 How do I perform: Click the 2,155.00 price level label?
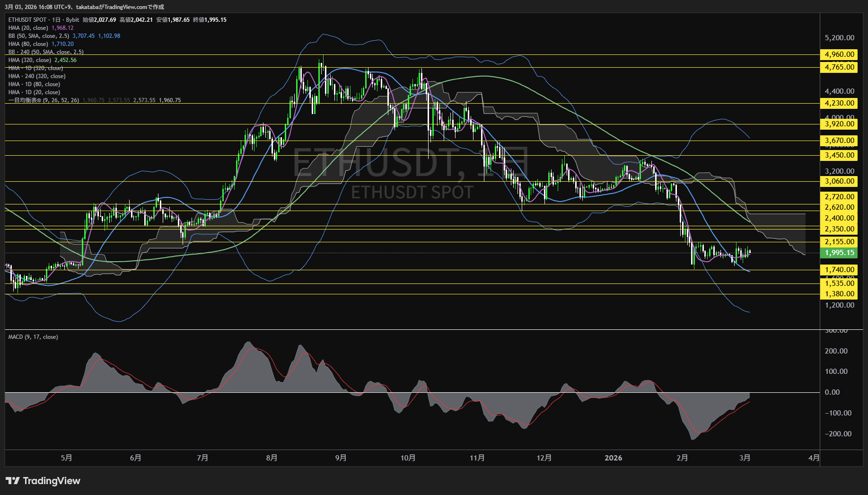tap(840, 242)
